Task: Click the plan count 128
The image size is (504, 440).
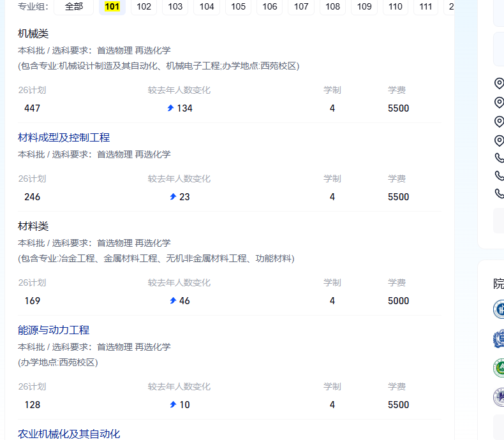Action: (x=32, y=405)
